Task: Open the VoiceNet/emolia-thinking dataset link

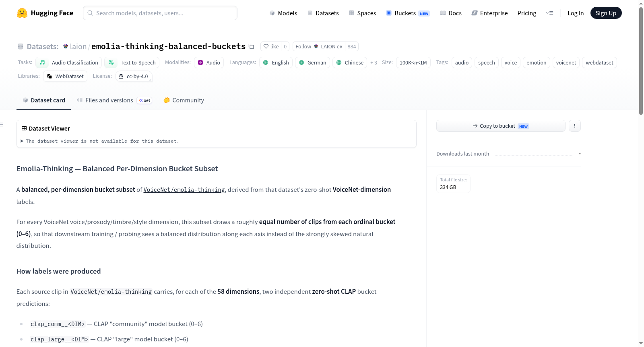Action: [184, 190]
